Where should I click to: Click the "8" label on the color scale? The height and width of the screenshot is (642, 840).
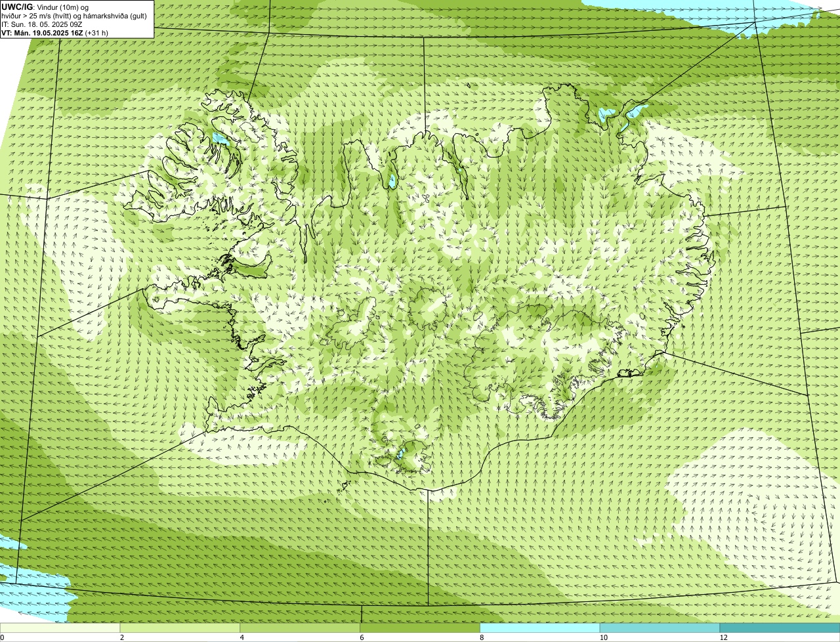[482, 637]
